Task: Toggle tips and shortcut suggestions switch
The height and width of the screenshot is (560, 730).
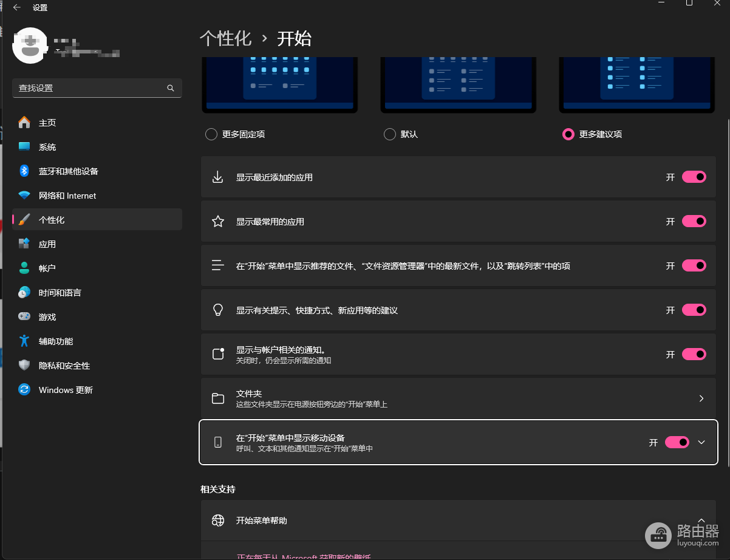Action: [x=694, y=310]
